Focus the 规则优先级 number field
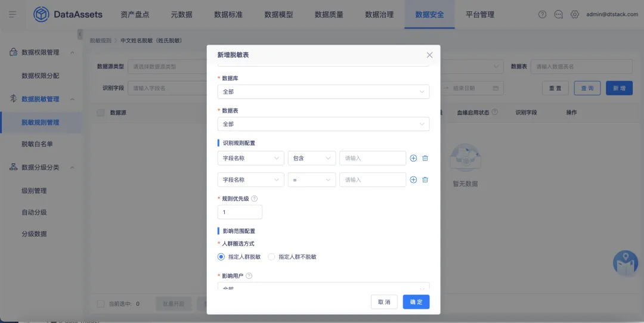644x323 pixels. 240,212
